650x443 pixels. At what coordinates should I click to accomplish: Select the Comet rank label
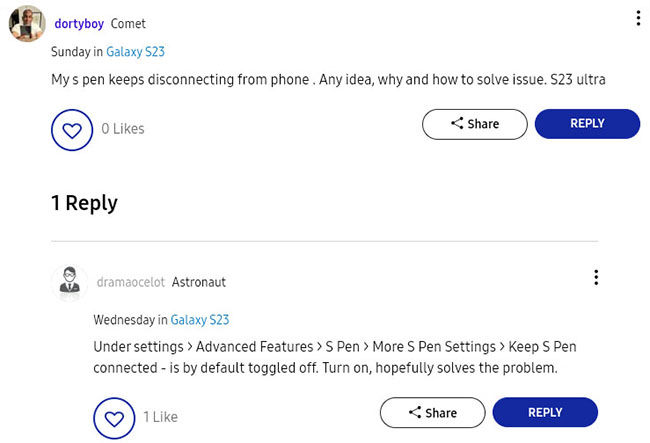coord(128,24)
